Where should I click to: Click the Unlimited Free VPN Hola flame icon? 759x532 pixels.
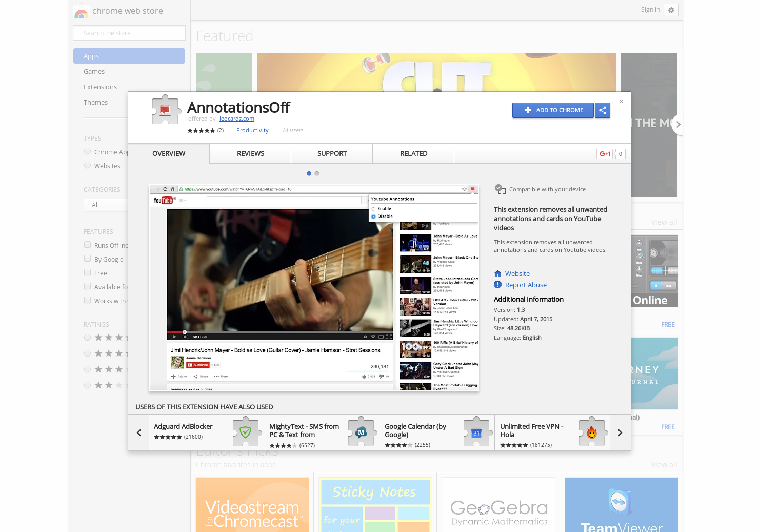tap(592, 432)
